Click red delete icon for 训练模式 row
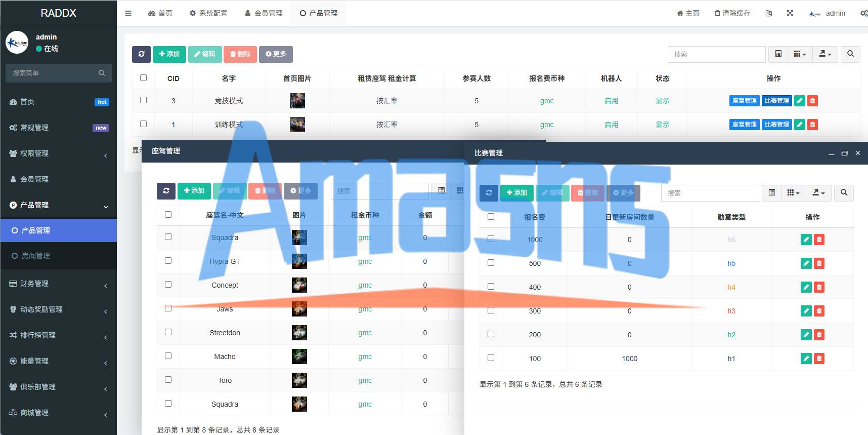The image size is (868, 435). tap(812, 125)
